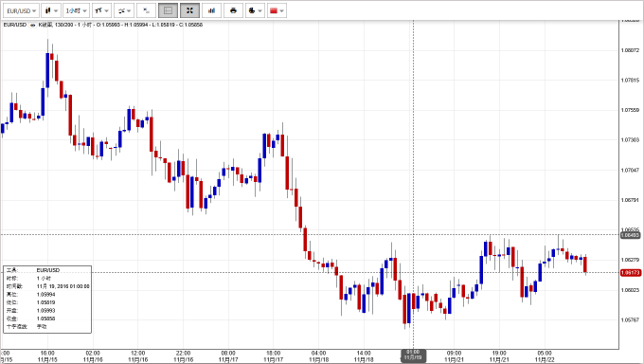
Task: Click the red current price label 1.06173
Action: [630, 273]
